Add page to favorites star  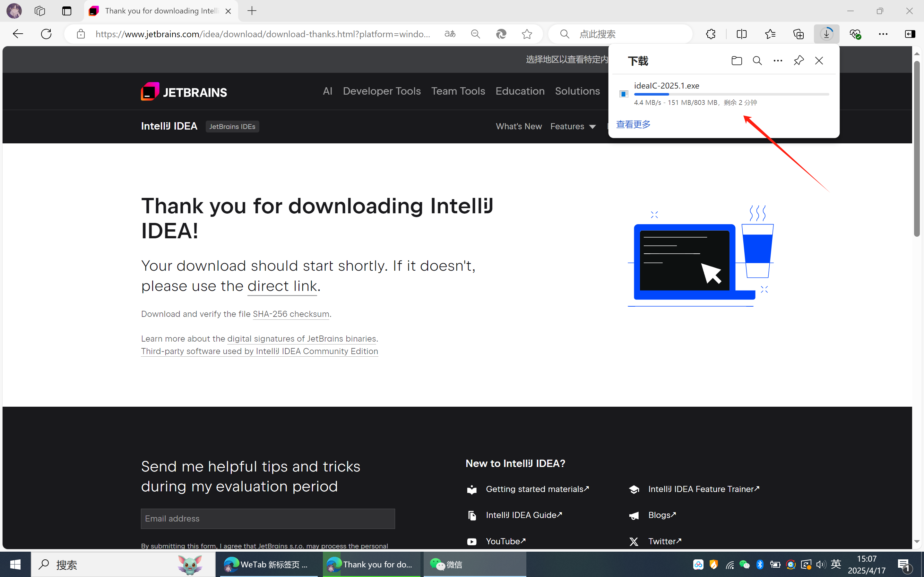pyautogui.click(x=527, y=34)
